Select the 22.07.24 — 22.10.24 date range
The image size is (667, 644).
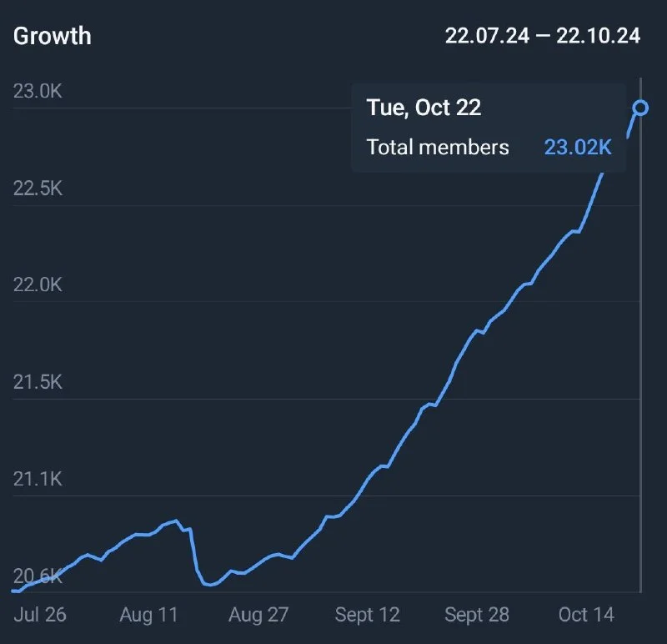pos(543,36)
